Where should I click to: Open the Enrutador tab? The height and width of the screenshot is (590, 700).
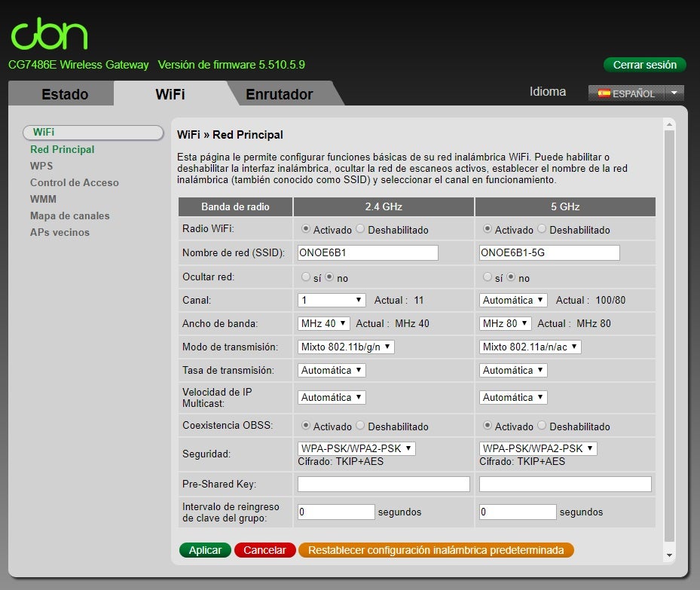[279, 94]
